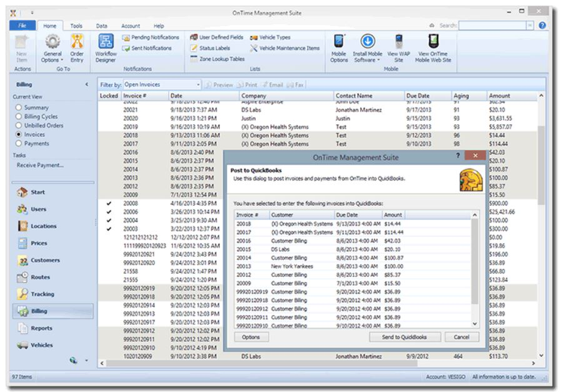Sort main grid by Aging column
This screenshot has height=392, width=564.
(469, 96)
